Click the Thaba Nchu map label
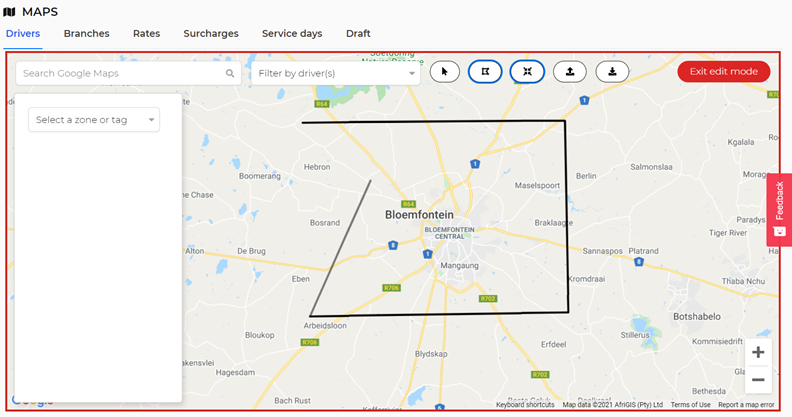 click(x=743, y=281)
